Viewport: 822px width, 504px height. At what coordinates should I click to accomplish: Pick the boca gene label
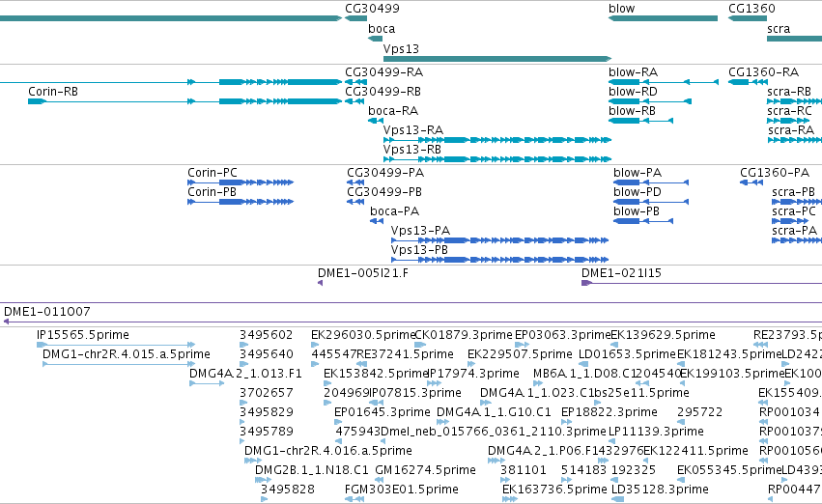tap(382, 29)
